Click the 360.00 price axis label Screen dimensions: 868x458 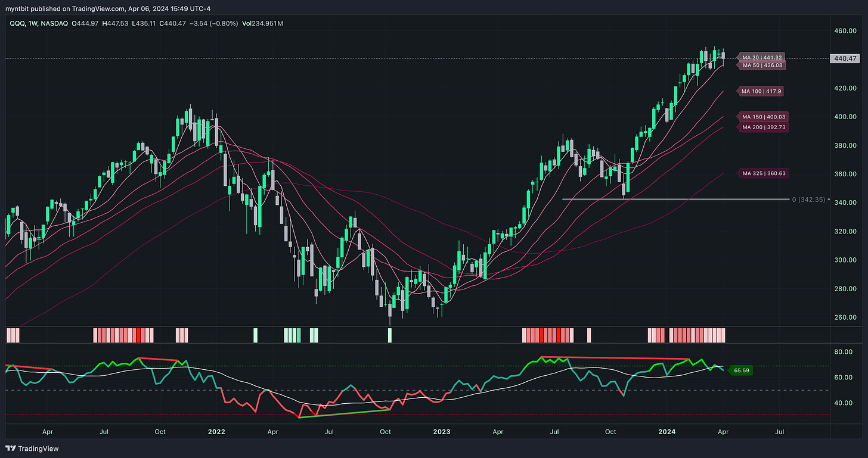[x=846, y=174]
